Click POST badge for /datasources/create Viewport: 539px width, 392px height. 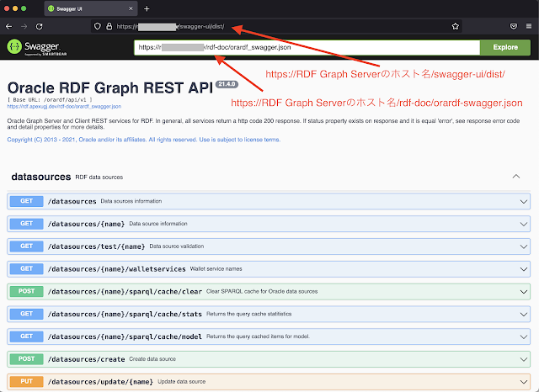click(x=26, y=359)
